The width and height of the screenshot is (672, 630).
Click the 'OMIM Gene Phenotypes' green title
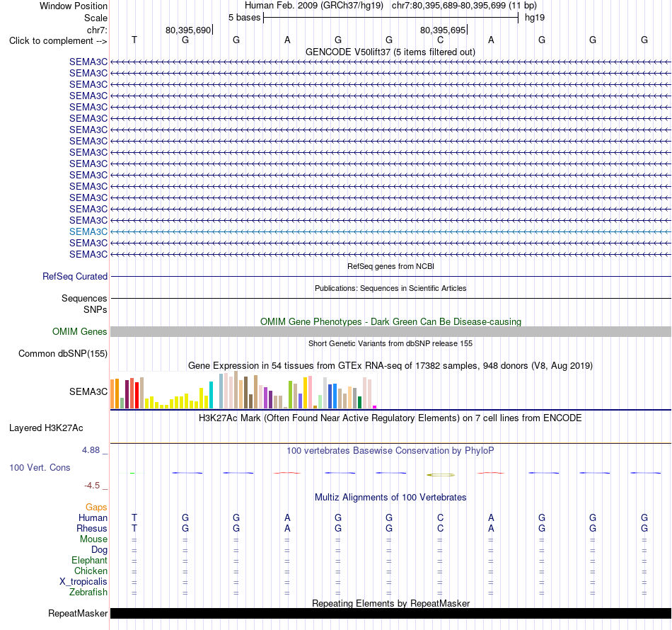pos(390,321)
